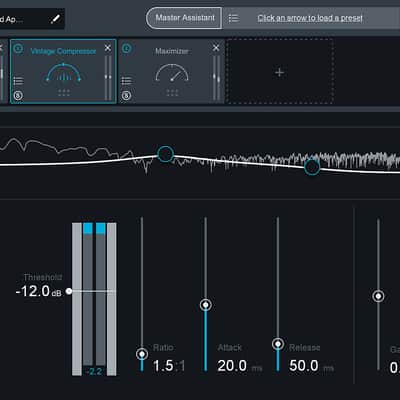Solo the Vintage Compressor module

point(18,96)
